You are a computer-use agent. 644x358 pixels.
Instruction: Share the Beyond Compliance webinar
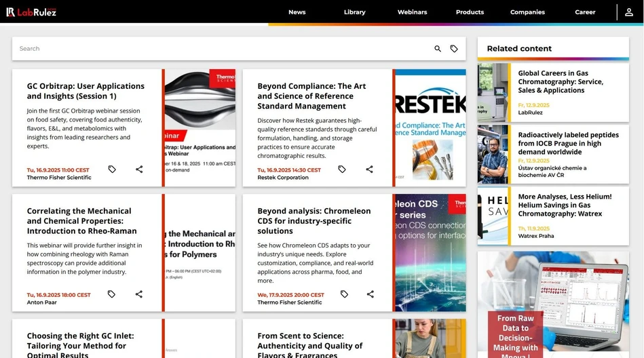(x=370, y=170)
